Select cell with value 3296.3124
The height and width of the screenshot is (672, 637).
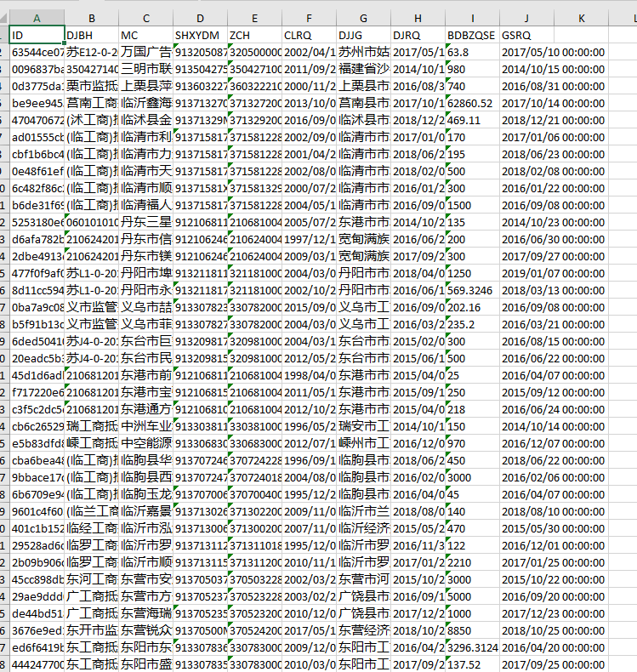pyautogui.click(x=473, y=647)
